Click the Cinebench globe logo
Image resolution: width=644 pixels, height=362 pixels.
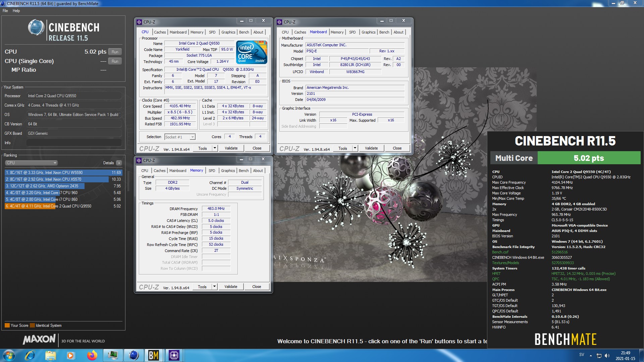[36, 27]
